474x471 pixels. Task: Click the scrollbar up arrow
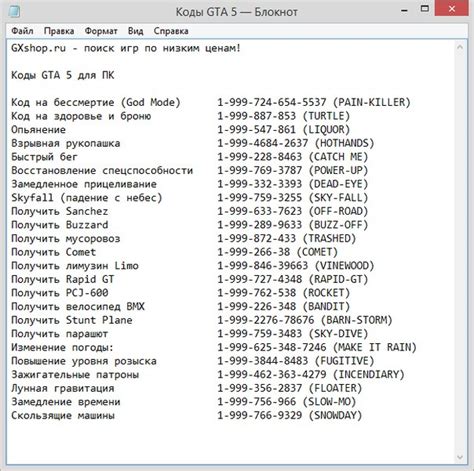(x=460, y=47)
